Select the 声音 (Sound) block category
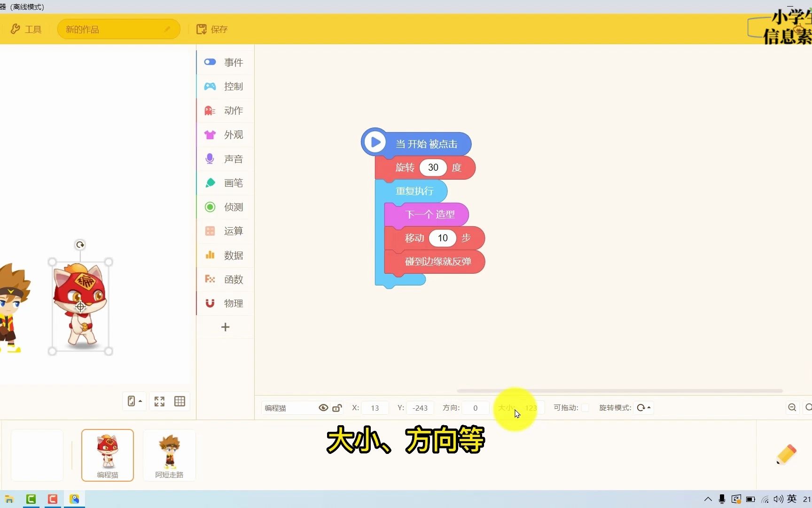 (224, 159)
